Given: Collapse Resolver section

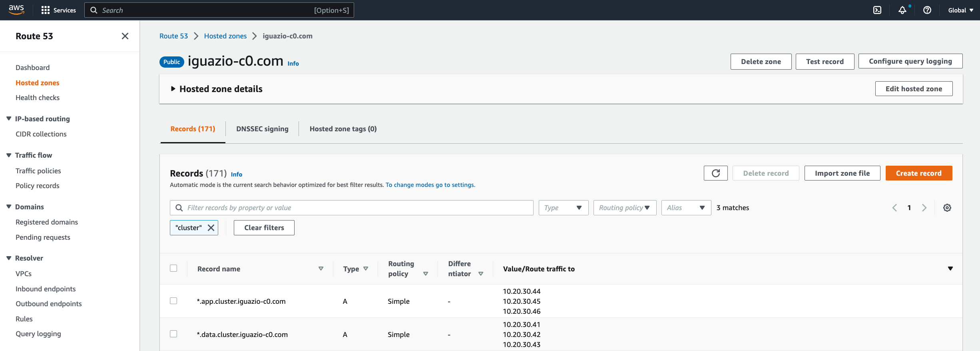Looking at the screenshot, I should click(9, 258).
